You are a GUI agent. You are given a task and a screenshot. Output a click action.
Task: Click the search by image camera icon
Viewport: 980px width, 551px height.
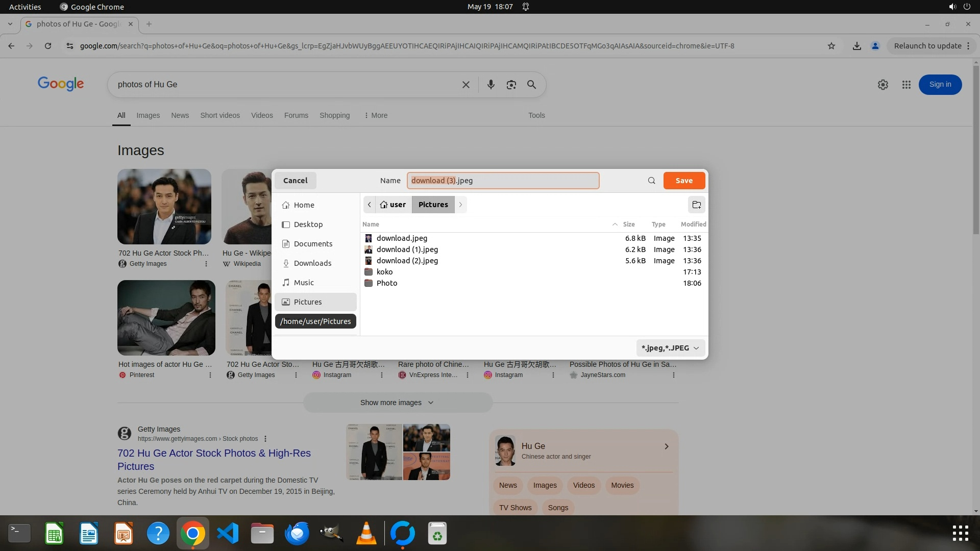click(x=511, y=85)
